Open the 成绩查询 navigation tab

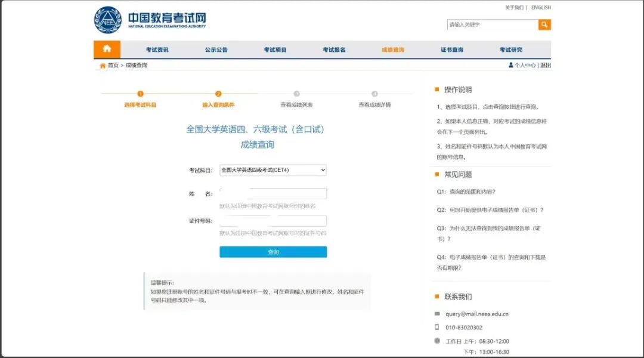point(393,50)
